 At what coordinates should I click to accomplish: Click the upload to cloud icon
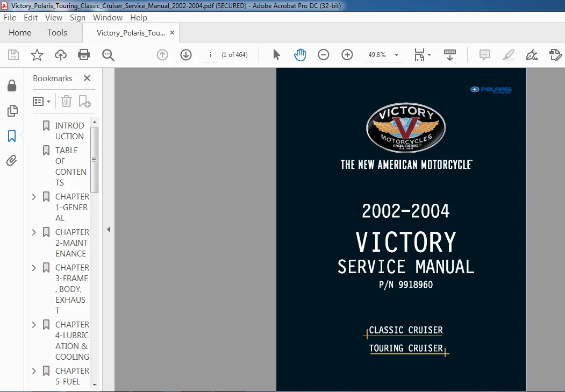click(61, 55)
